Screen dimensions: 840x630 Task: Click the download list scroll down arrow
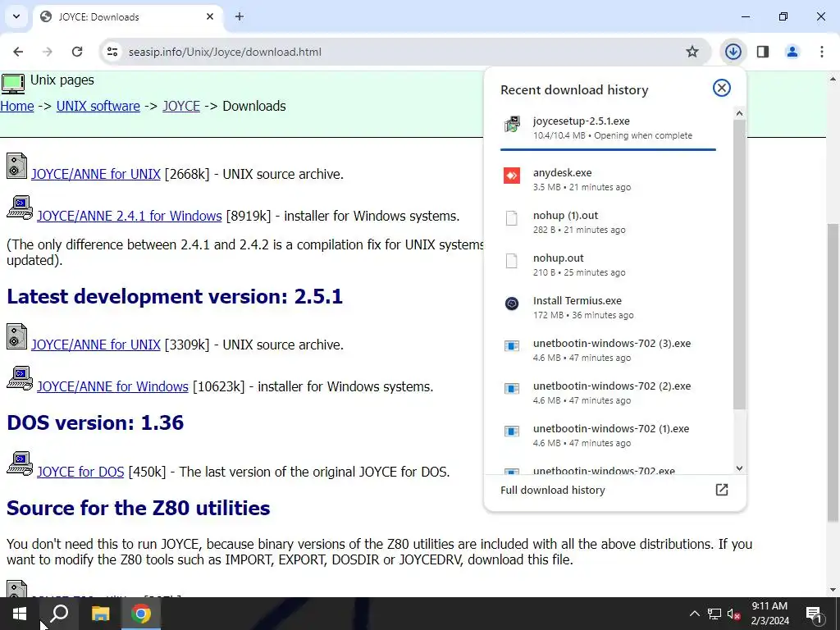tap(739, 468)
